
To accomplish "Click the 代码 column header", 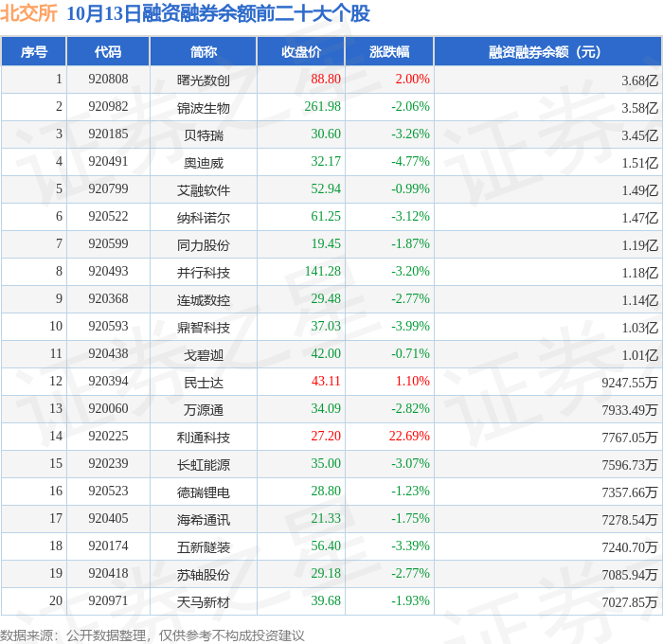I will click(108, 52).
